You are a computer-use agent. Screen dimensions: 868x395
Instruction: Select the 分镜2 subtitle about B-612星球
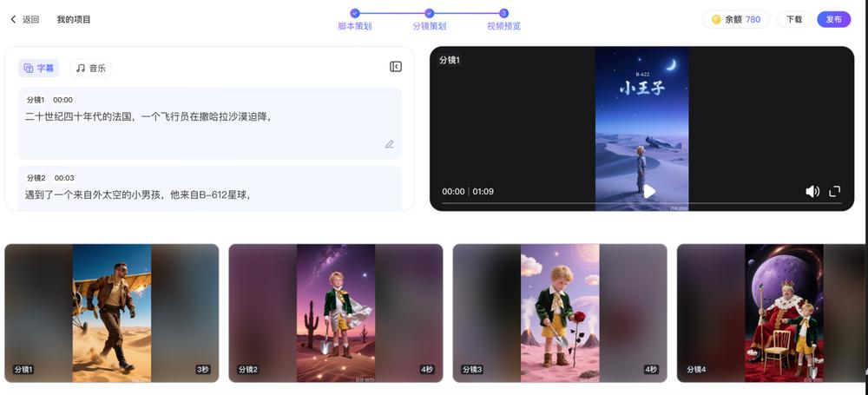coord(138,195)
